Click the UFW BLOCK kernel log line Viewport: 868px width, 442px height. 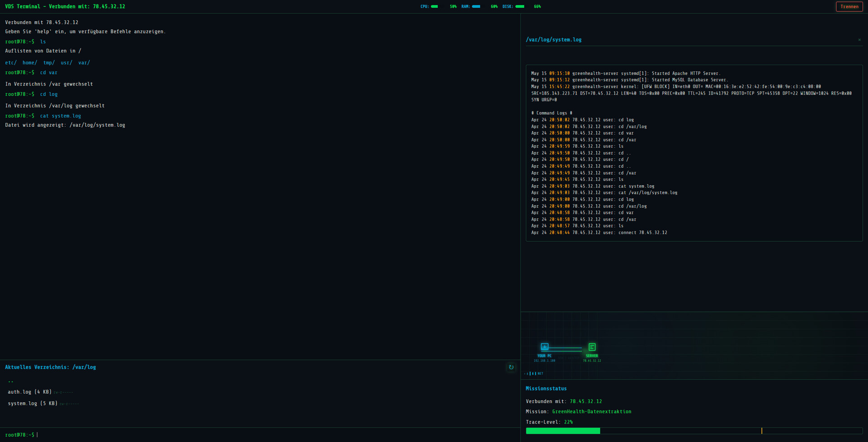(691, 93)
